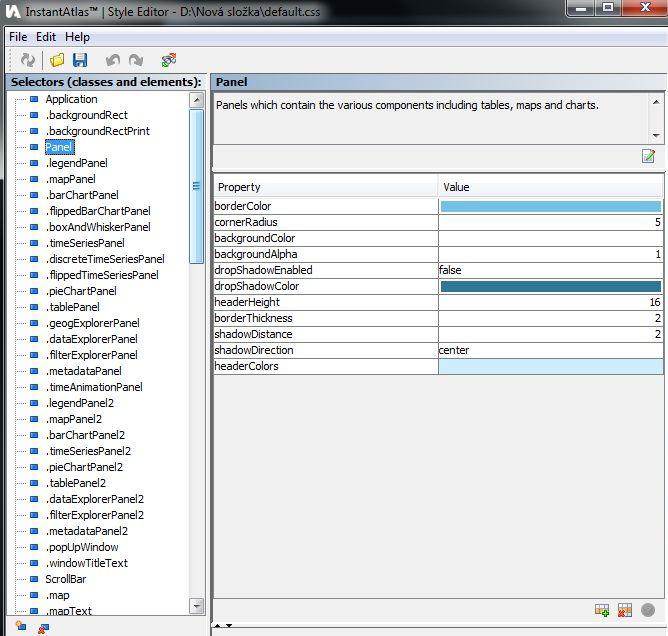This screenshot has width=668, height=636.
Task: Edit the selector description via pencil icon
Action: pos(648,156)
